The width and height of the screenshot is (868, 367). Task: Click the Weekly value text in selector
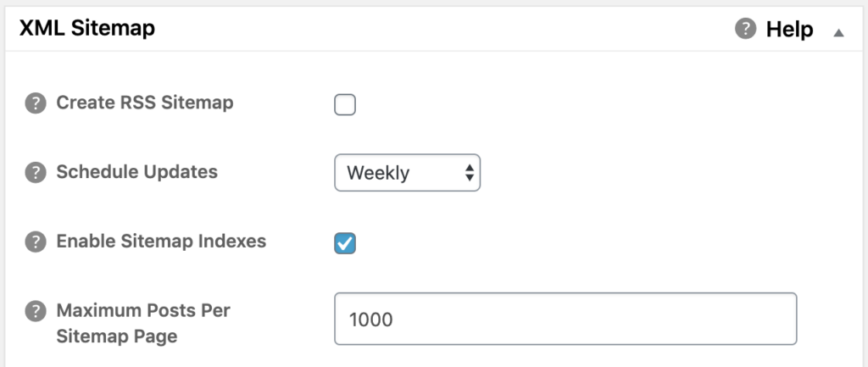pyautogui.click(x=378, y=173)
